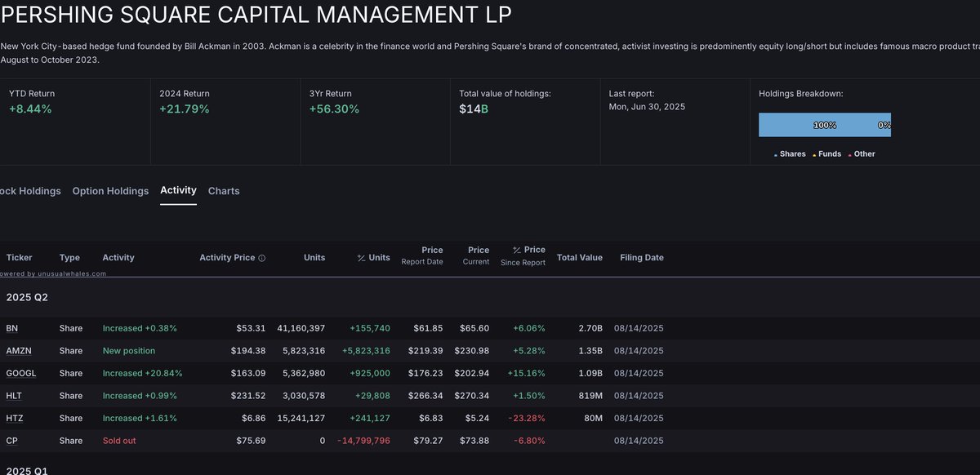Sort by the Filing Date column header
This screenshot has height=475, width=980.
pos(642,257)
